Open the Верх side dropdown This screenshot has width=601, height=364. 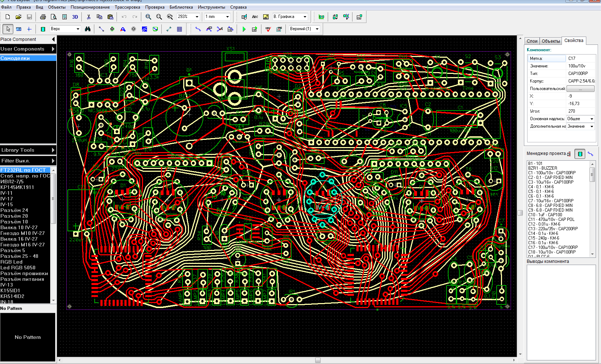78,29
